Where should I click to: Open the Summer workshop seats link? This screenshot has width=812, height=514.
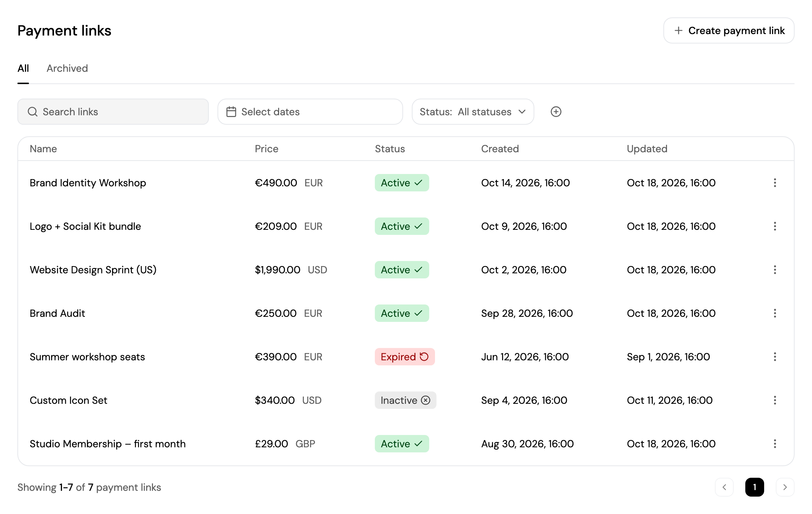pyautogui.click(x=87, y=357)
